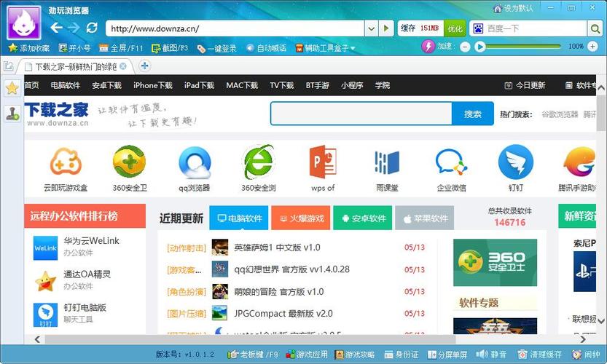This screenshot has height=364, width=607.
Task: Click the green 优化 optimize button
Action: [455, 28]
